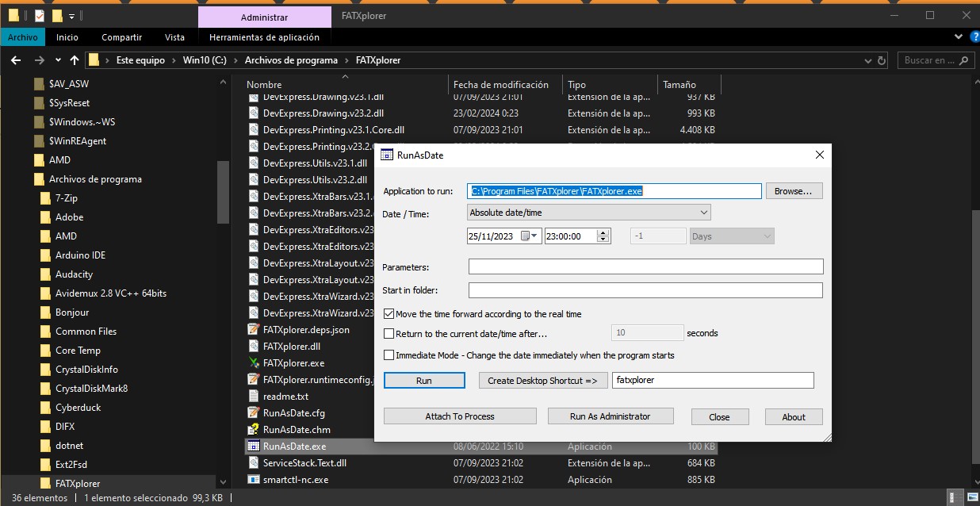Go back with the Explorer back arrow

click(16, 60)
